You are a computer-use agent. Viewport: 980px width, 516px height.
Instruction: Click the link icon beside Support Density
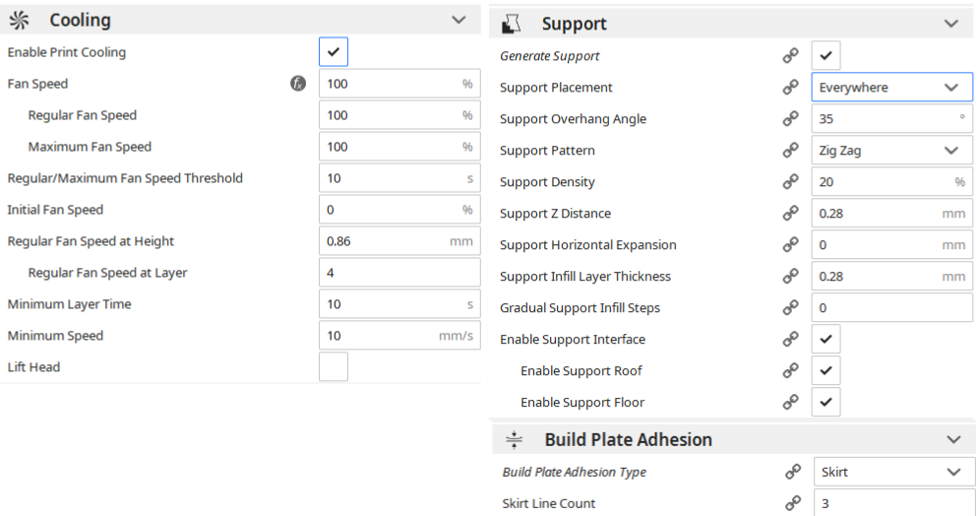tap(790, 182)
